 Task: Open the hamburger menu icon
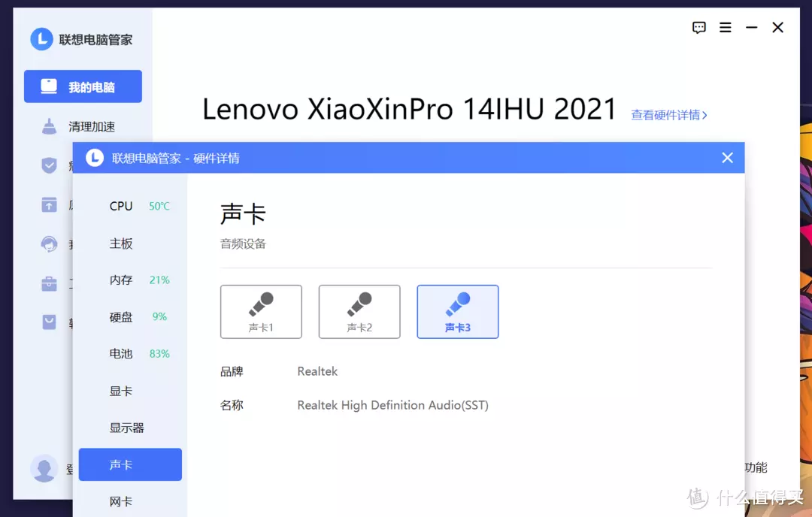click(725, 28)
